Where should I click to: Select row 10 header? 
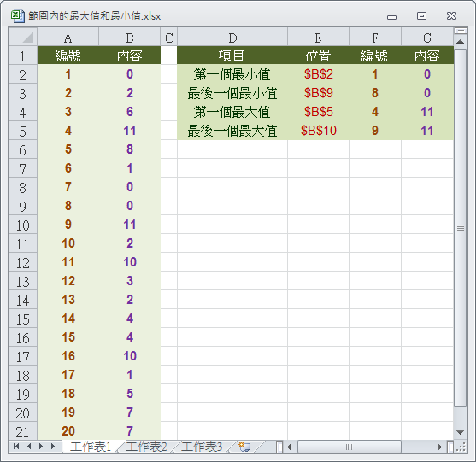(x=23, y=225)
